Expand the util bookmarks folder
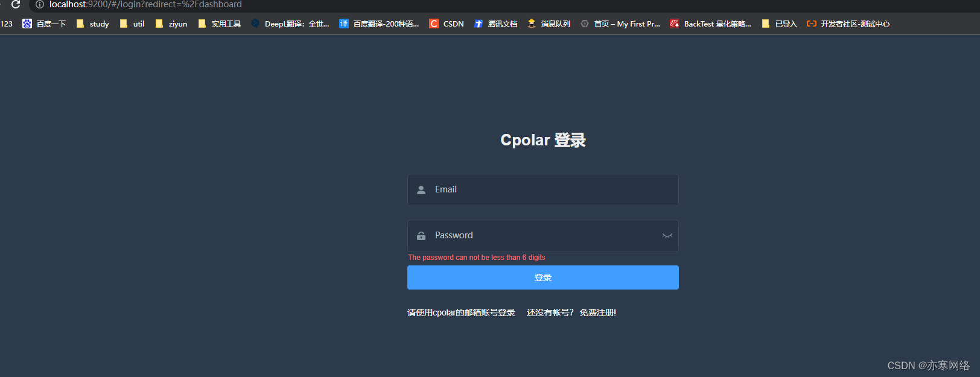 [132, 24]
